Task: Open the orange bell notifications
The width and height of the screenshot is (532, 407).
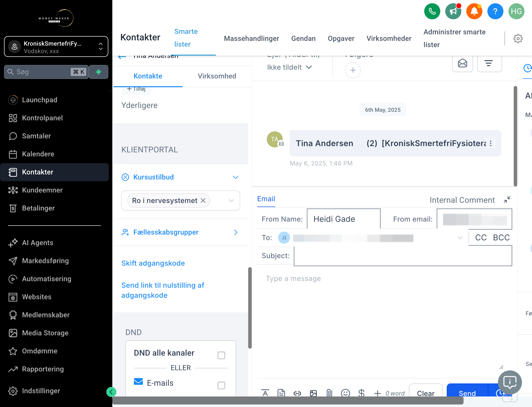Action: click(x=474, y=11)
